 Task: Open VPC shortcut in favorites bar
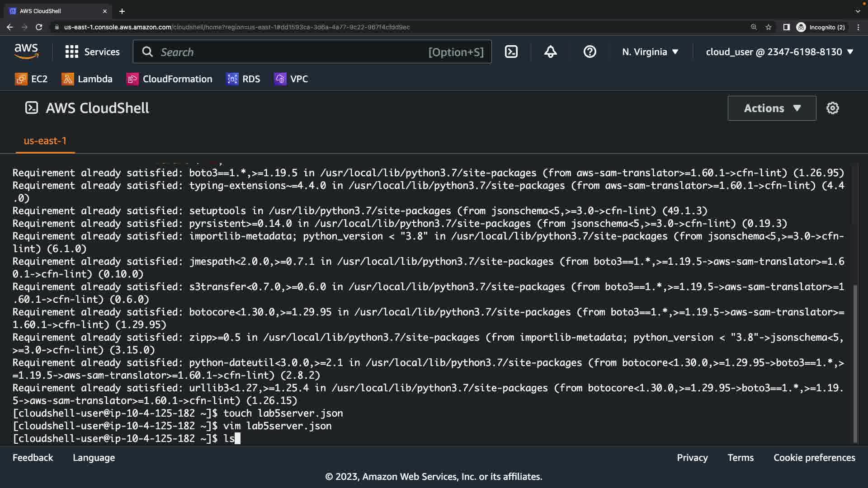click(291, 79)
